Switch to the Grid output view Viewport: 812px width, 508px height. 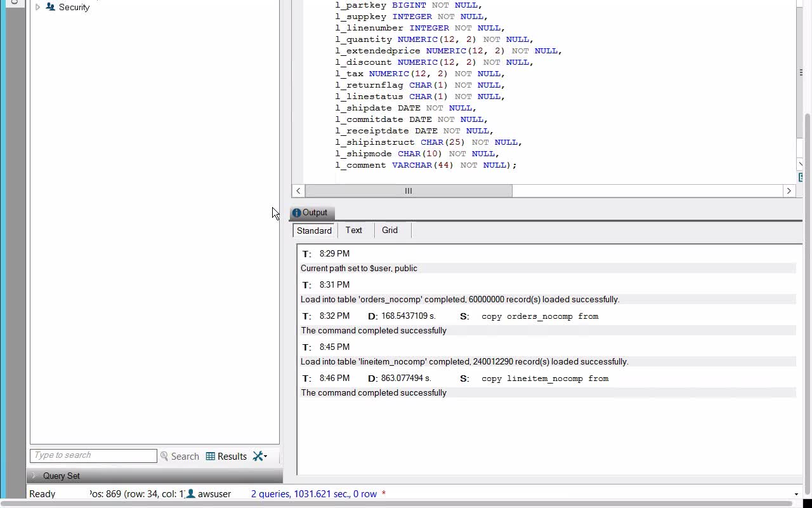tap(390, 231)
